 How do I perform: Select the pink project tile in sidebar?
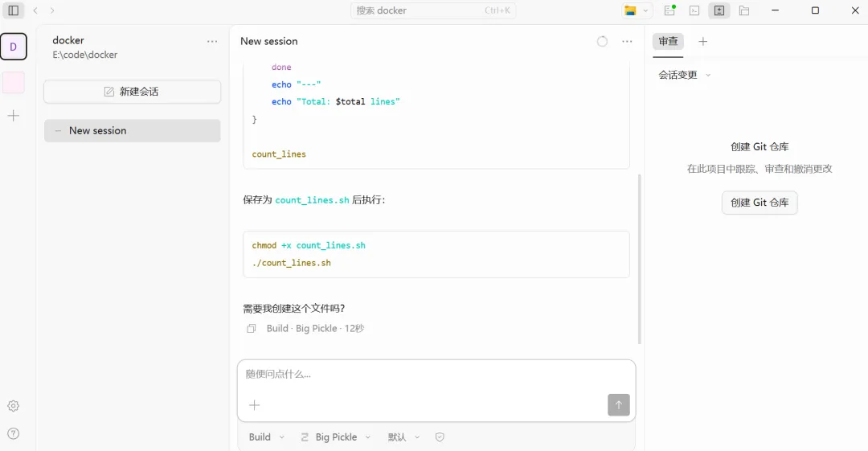tap(14, 83)
